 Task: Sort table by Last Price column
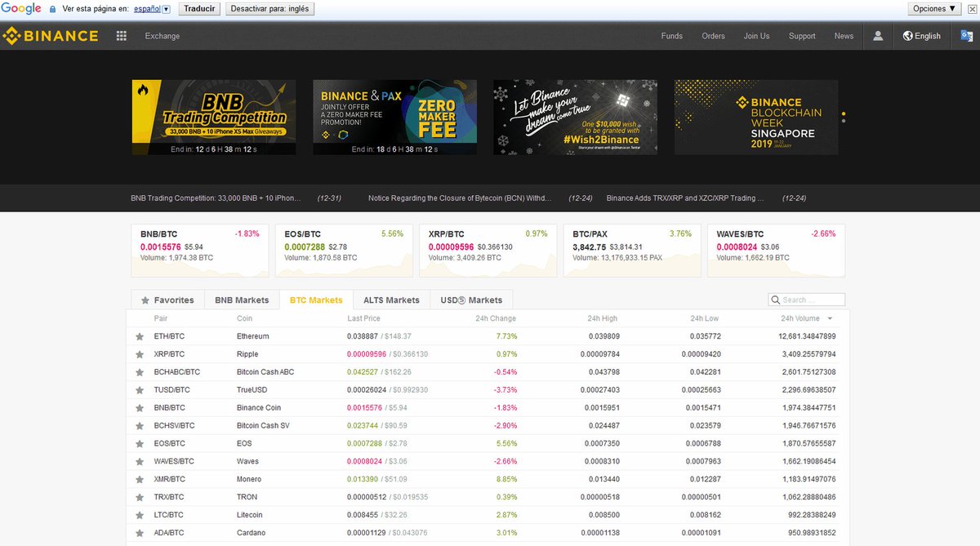[363, 318]
